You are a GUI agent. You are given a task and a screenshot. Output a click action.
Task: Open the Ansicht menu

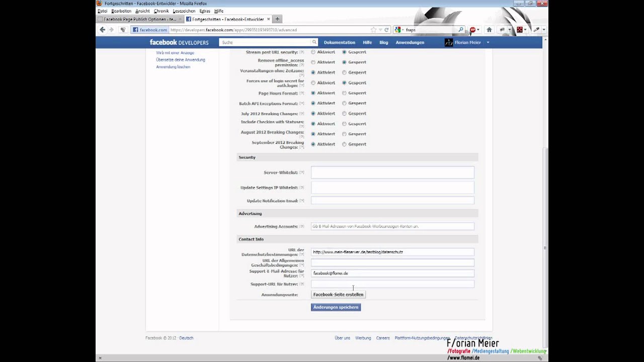[142, 11]
